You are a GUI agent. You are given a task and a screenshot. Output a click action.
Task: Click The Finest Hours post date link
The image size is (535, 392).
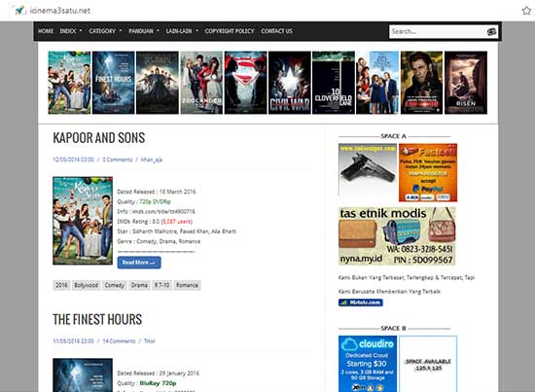73,341
